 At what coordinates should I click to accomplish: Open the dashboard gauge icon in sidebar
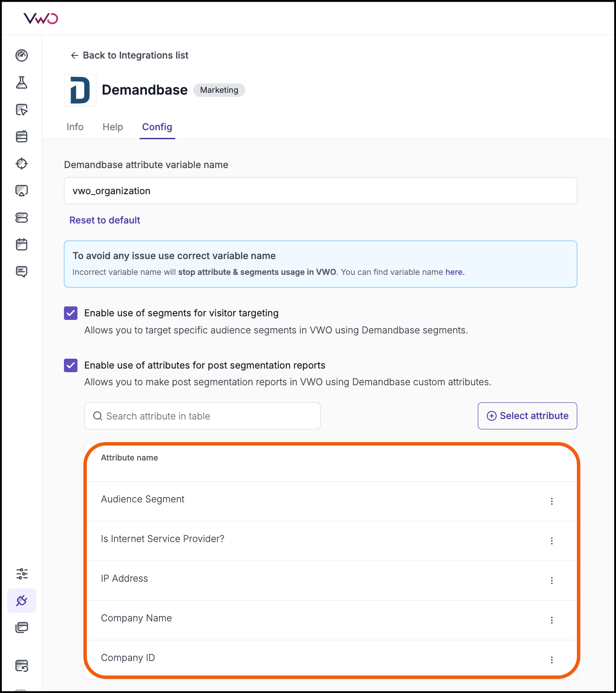22,55
